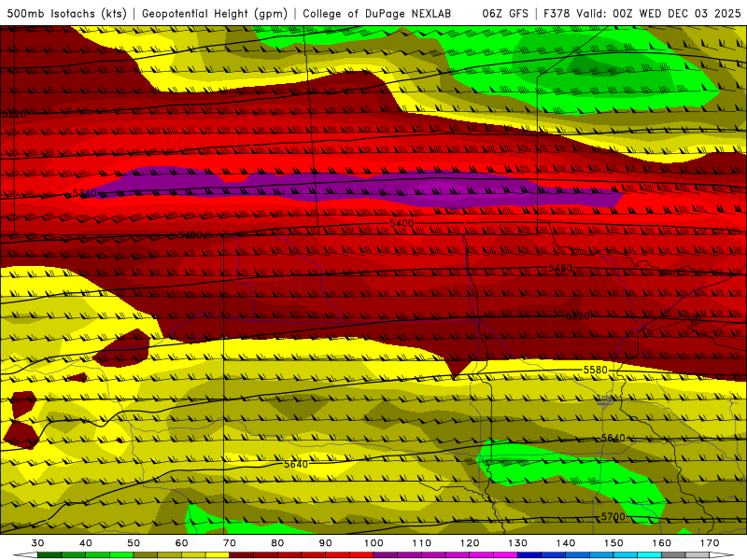The height and width of the screenshot is (560, 747).
Task: Click the '06Z GFS' model run label
Action: (505, 13)
